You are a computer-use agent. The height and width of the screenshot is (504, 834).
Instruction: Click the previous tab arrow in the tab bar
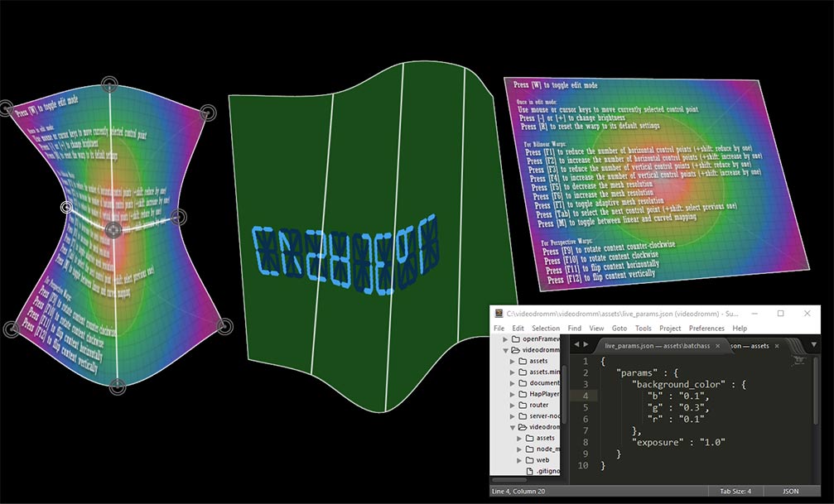pyautogui.click(x=576, y=344)
